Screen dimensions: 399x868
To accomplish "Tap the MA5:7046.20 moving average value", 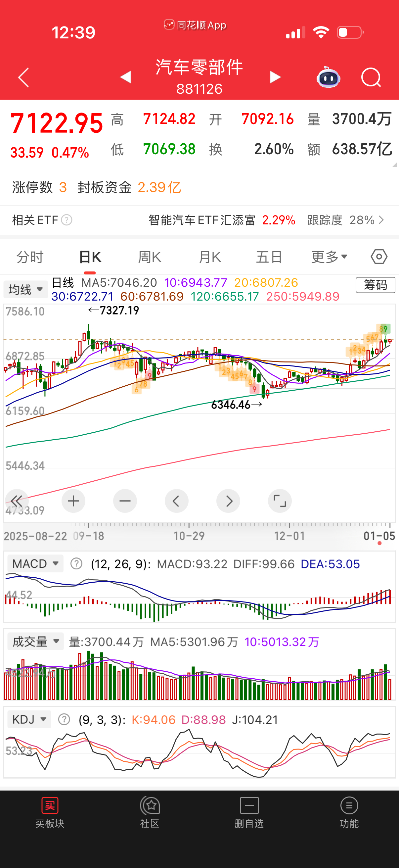I will pos(119,282).
